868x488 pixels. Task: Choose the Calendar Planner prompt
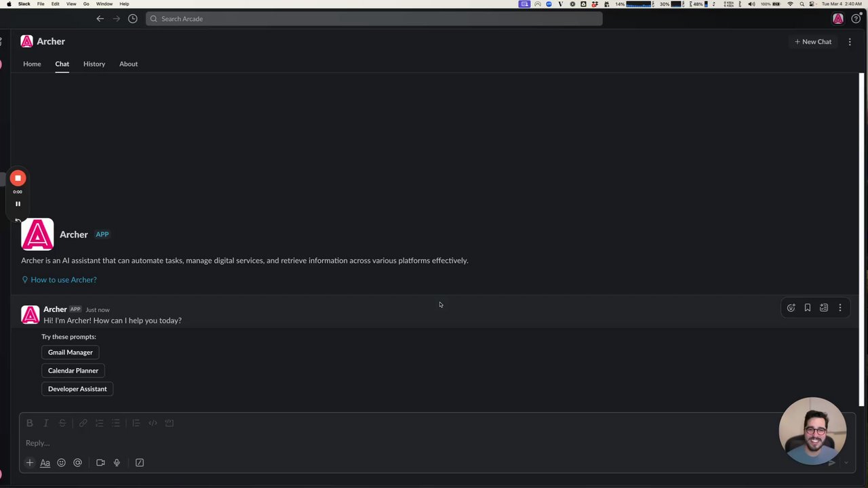pos(73,371)
